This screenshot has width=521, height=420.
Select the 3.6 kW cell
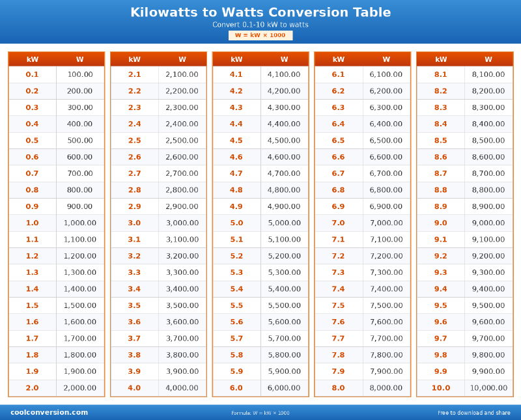[135, 322]
